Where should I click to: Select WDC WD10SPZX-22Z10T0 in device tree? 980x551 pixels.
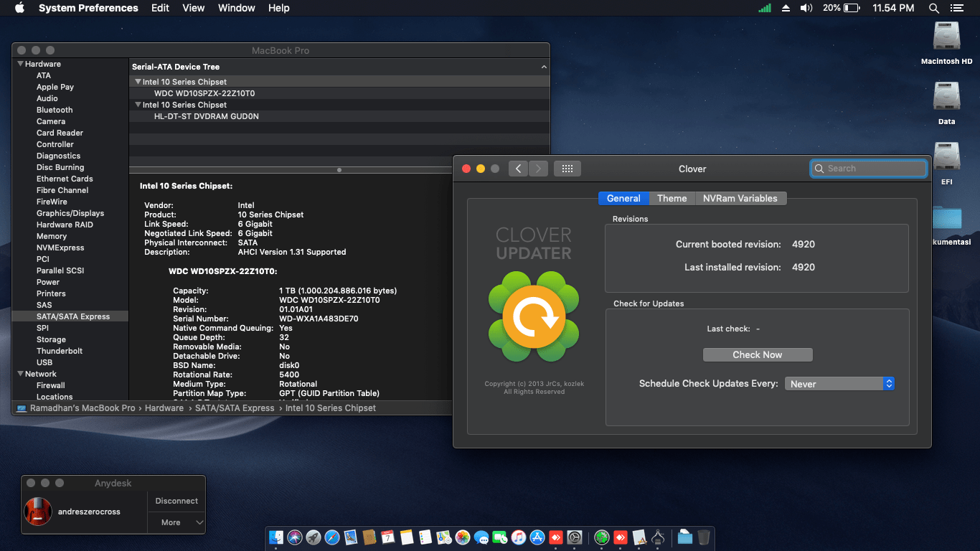[204, 93]
